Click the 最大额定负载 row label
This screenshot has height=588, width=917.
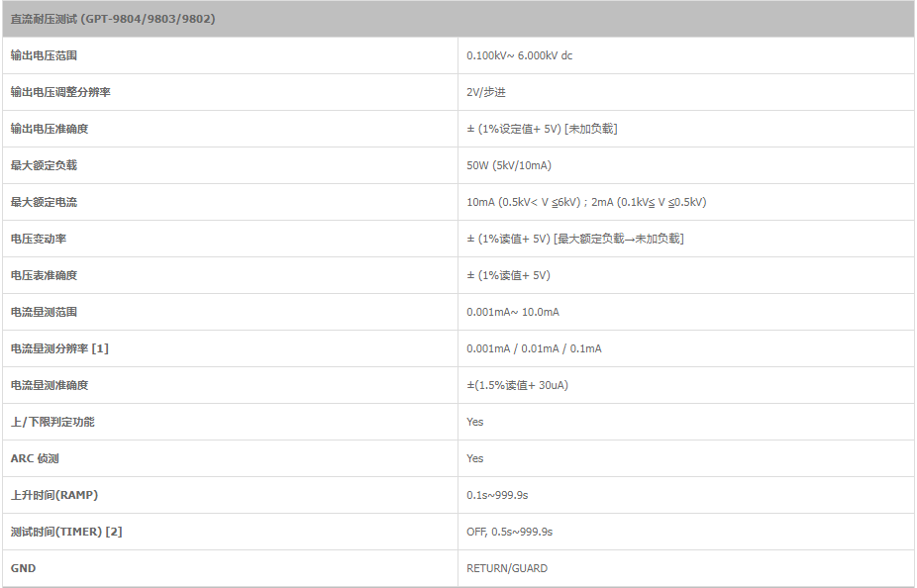click(44, 165)
